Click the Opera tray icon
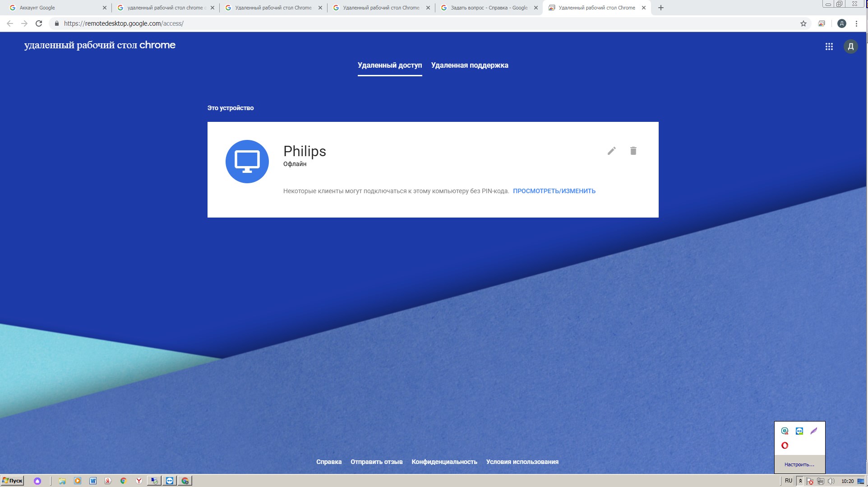868x487 pixels. (785, 445)
